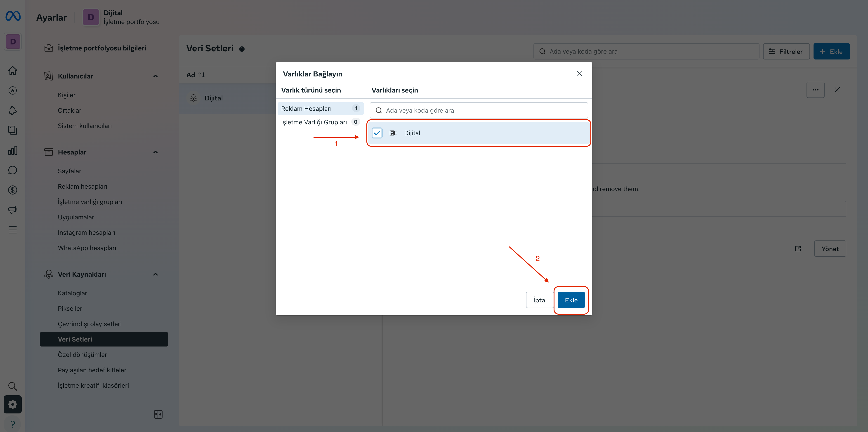Uncheck the Dijital ad account checkbox
Screen dimensions: 868x432
pos(377,133)
